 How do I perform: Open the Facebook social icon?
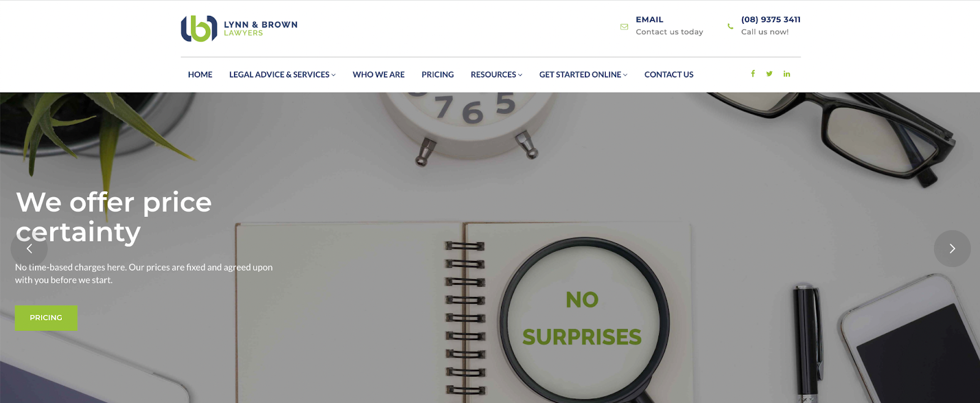tap(753, 73)
